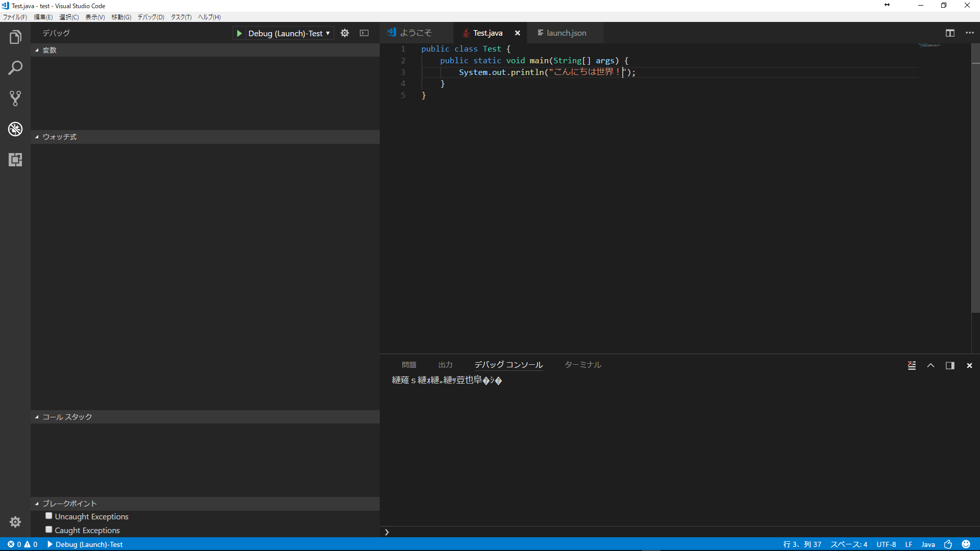Click the minimap code preview
Screen dimensions: 980x551
coord(929,45)
